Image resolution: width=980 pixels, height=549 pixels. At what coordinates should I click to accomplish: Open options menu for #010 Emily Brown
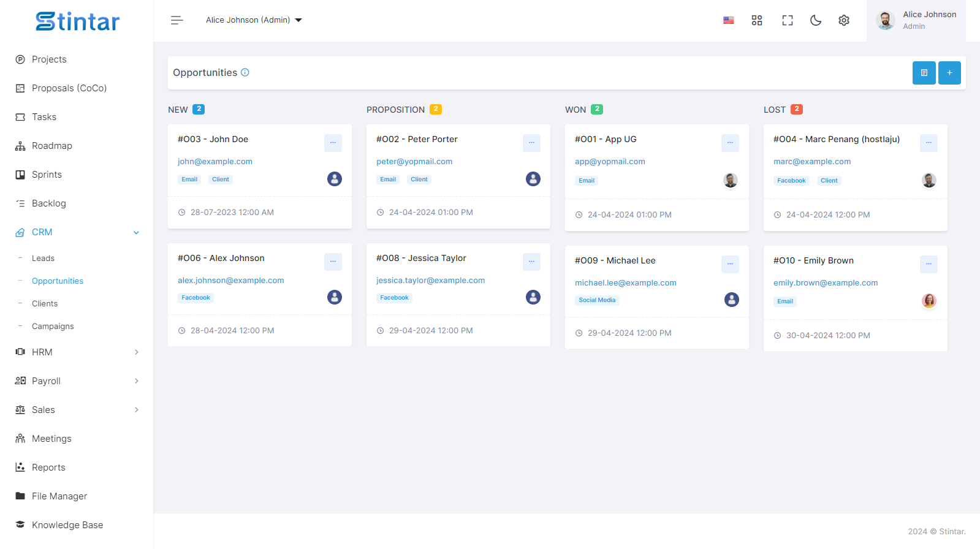tap(929, 264)
